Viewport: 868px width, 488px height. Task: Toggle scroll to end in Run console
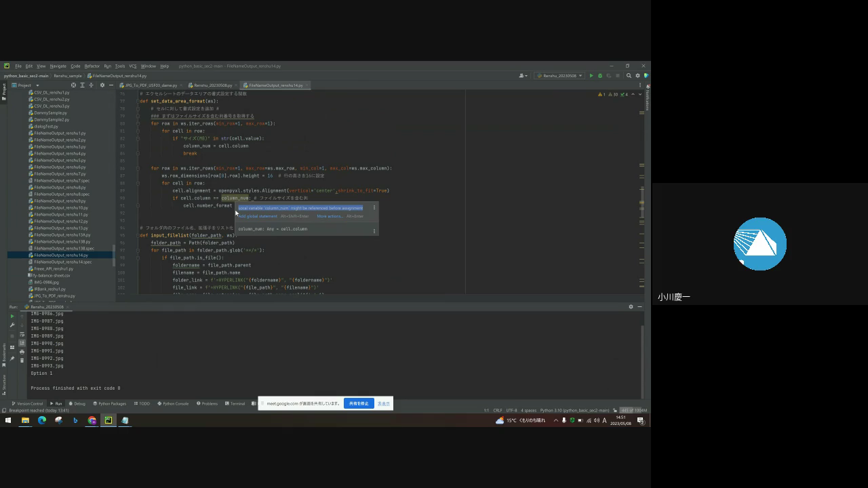point(22,343)
